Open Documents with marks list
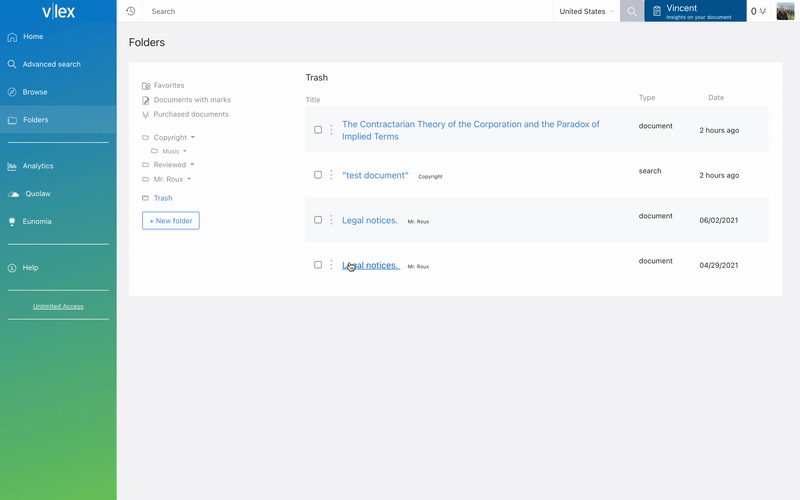 (192, 100)
